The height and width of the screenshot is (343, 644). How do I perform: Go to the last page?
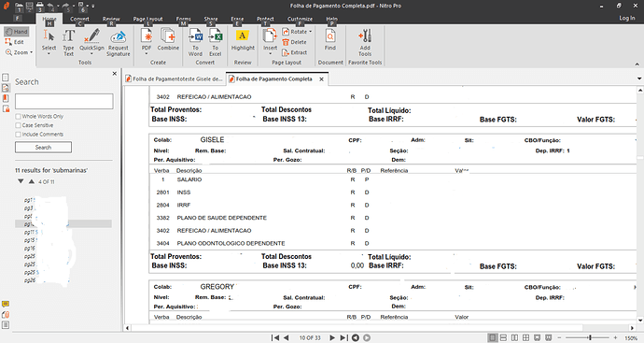(344, 337)
